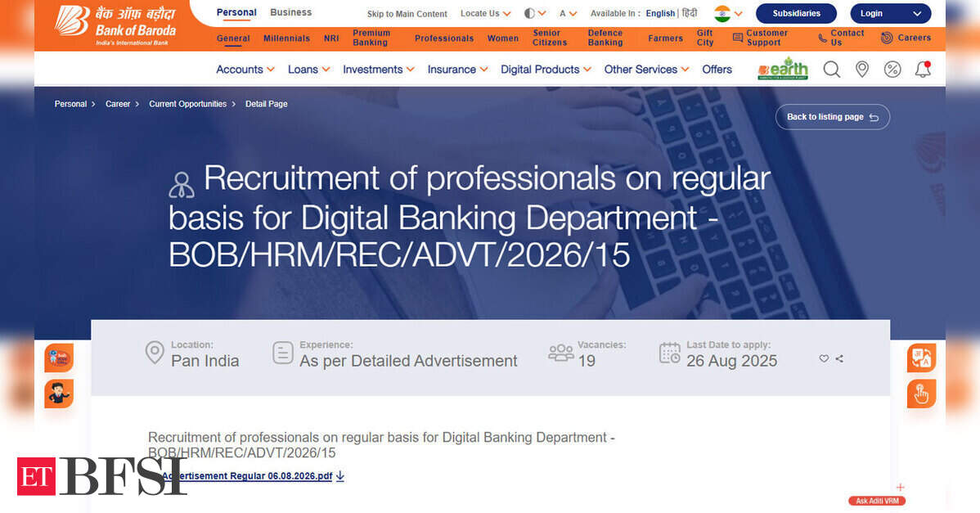The image size is (980, 513).
Task: Click the Pan India location text
Action: pos(205,361)
